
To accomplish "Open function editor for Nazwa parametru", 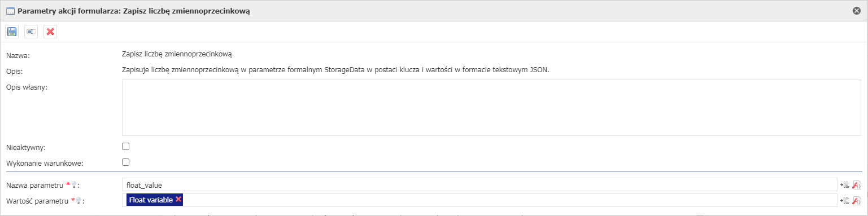I will tap(856, 184).
